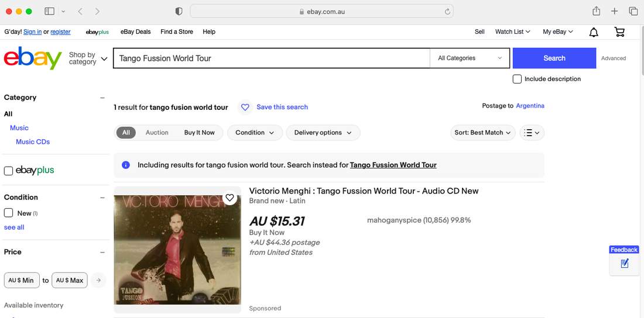Image resolution: width=644 pixels, height=318 pixels.
Task: Click the eBay logo
Action: coord(33,58)
